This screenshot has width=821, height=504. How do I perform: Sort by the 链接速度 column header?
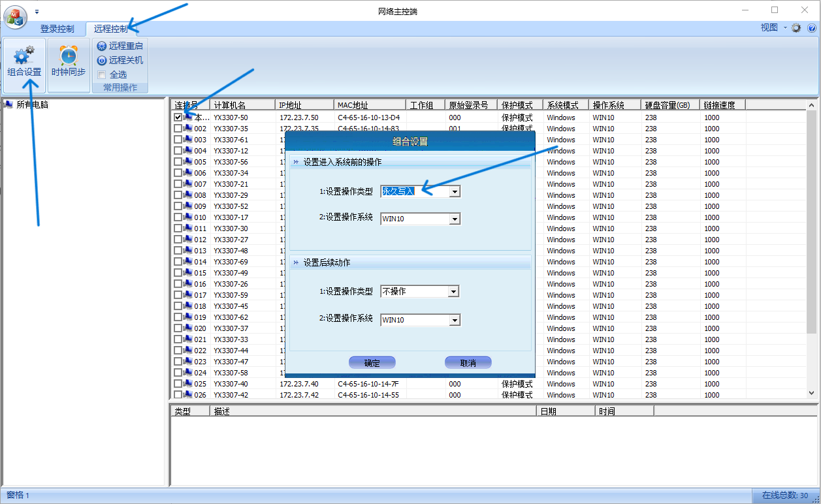[723, 105]
